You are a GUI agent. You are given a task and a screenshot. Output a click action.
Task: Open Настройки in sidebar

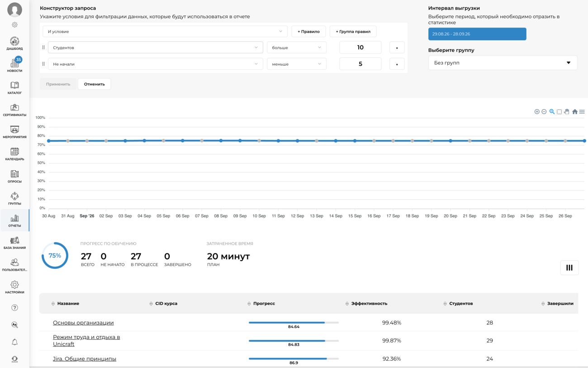tap(14, 287)
